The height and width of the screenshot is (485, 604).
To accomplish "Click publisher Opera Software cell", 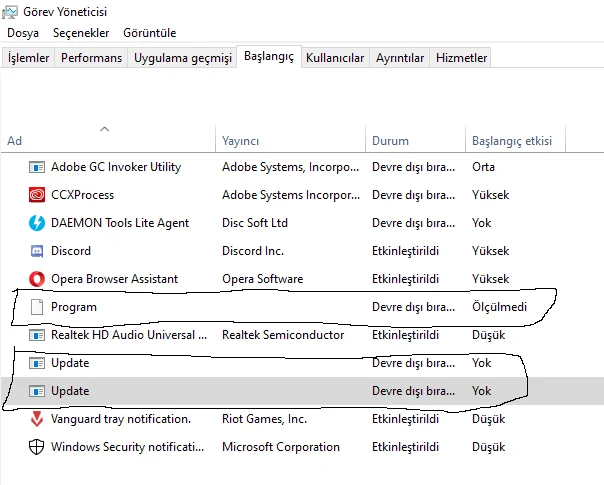I will tap(262, 279).
